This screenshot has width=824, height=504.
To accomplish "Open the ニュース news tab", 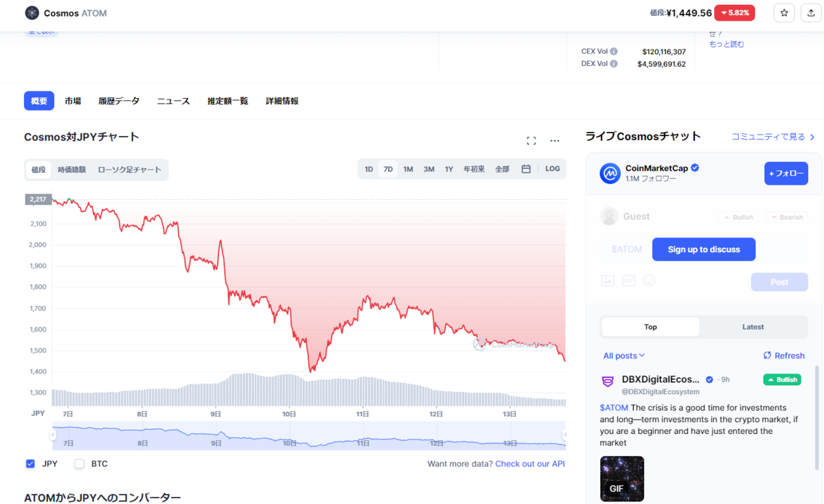I will tap(173, 101).
